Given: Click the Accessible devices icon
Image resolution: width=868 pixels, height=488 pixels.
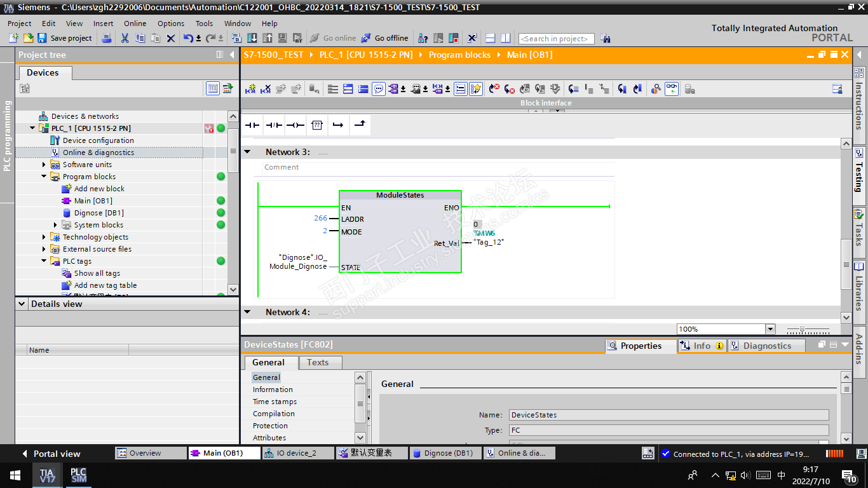Looking at the screenshot, I should [424, 38].
